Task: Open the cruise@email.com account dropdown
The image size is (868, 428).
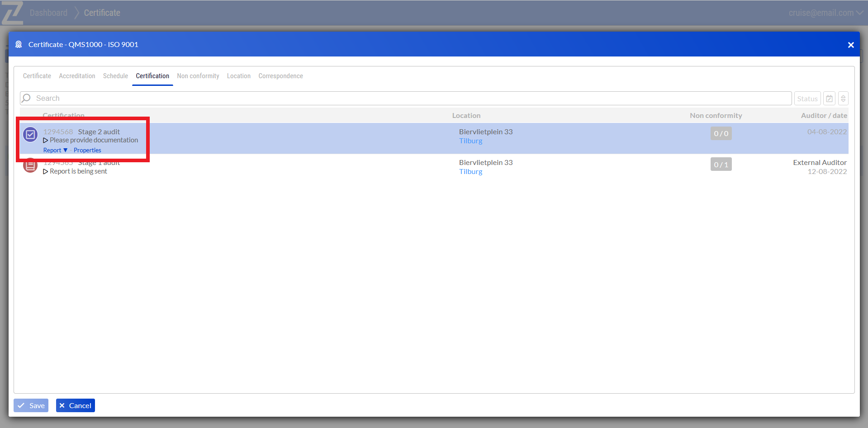Action: click(825, 13)
